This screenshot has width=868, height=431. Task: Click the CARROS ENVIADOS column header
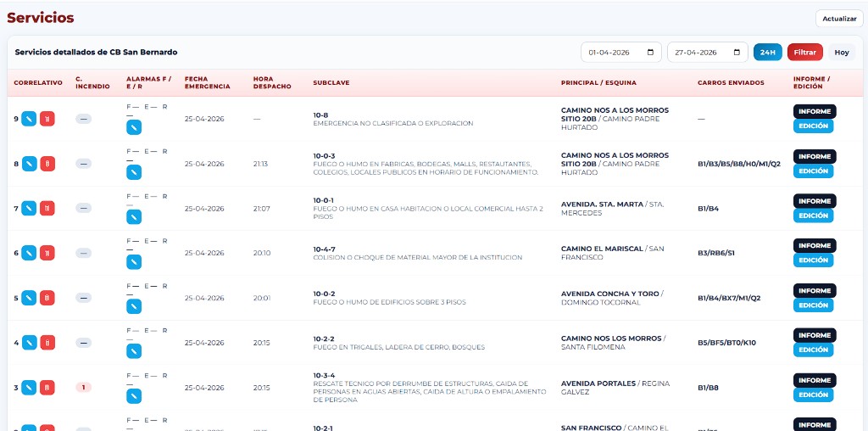tap(731, 82)
